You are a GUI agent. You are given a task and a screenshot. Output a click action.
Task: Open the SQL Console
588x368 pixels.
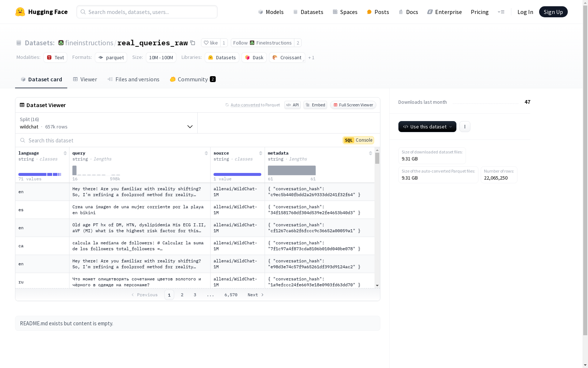358,140
